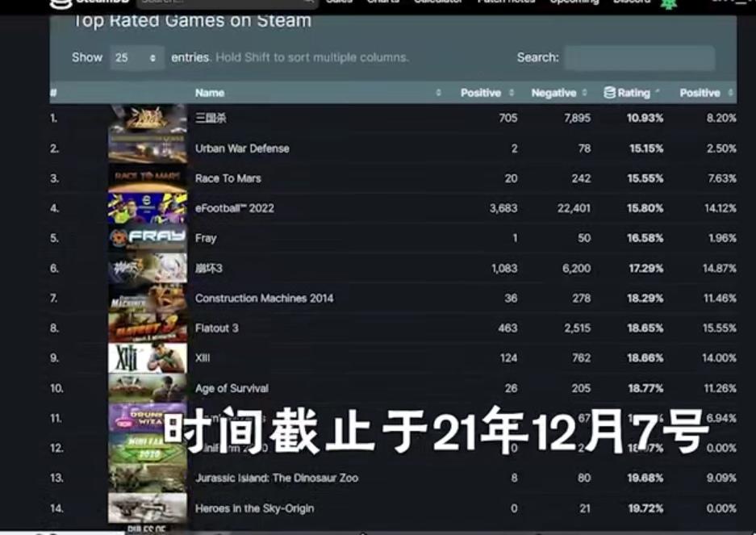The height and width of the screenshot is (535, 756).
Task: Click SteamDB logo icon beside Rating header
Action: (x=609, y=92)
